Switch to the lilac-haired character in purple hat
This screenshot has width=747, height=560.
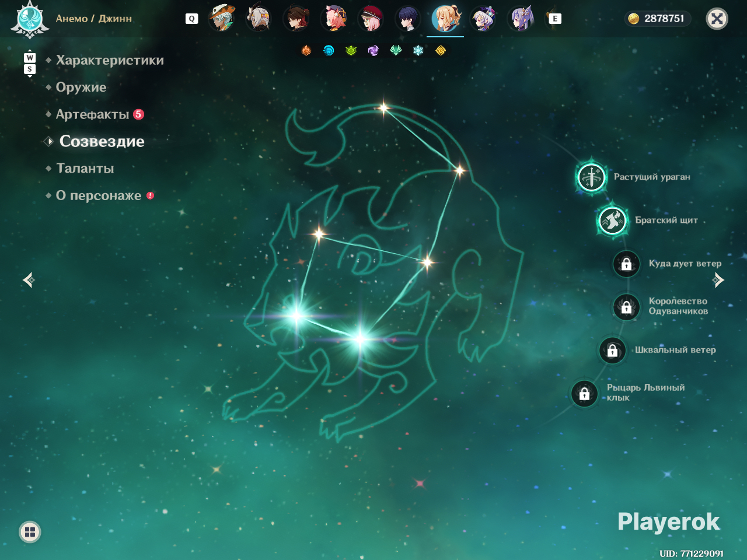[483, 18]
